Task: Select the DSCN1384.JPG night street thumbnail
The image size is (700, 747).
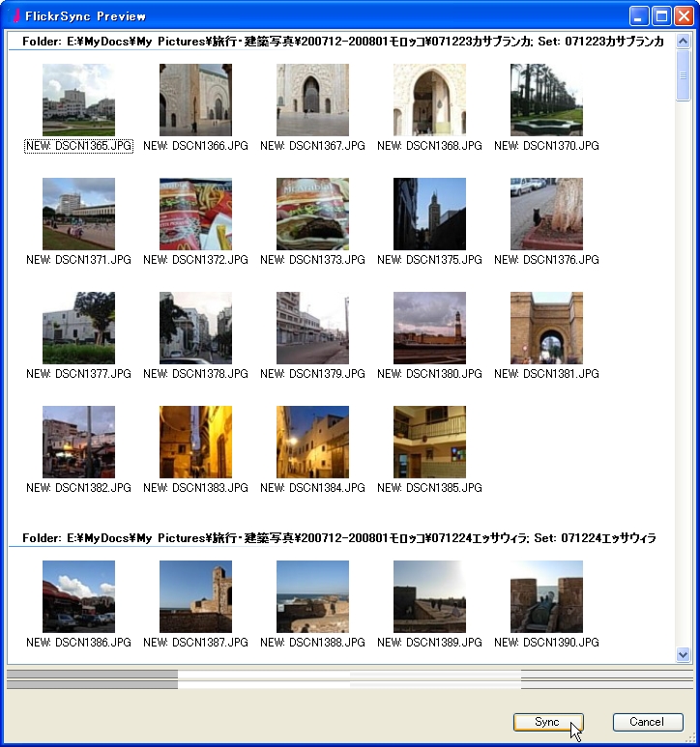Action: click(x=312, y=442)
